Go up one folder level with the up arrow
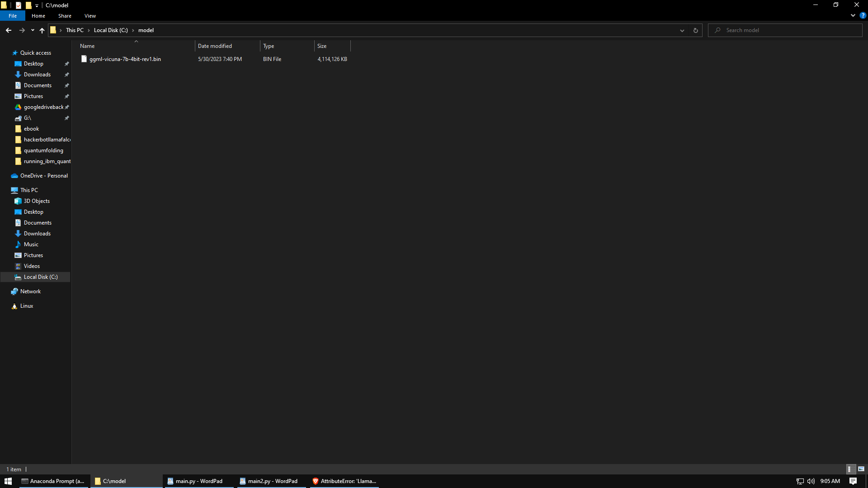Viewport: 868px width, 488px height. [42, 30]
